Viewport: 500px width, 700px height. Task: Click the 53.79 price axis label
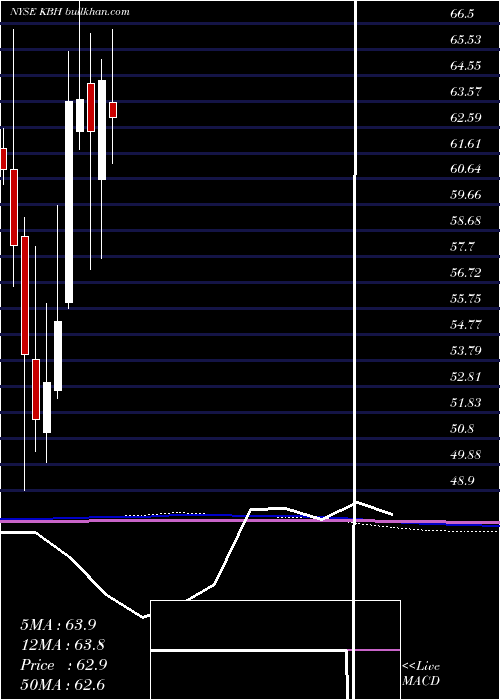pos(466,350)
